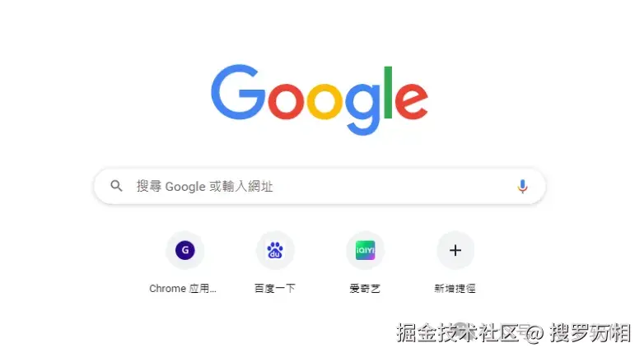
Task: Open the Chrome apps shortcut icon
Action: point(184,250)
